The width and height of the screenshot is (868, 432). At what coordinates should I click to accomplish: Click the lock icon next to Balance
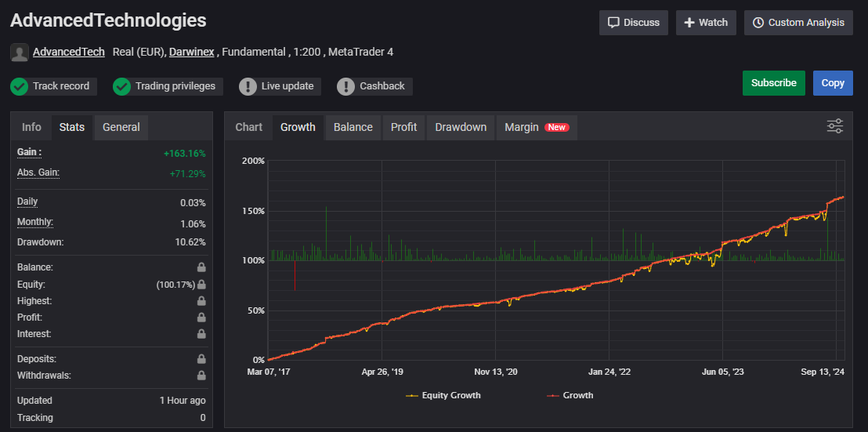201,267
